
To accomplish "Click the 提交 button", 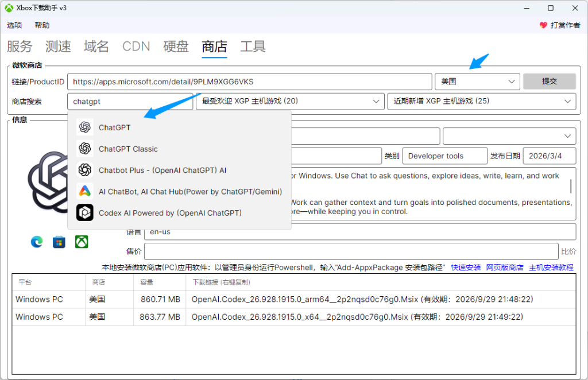I will tap(550, 82).
